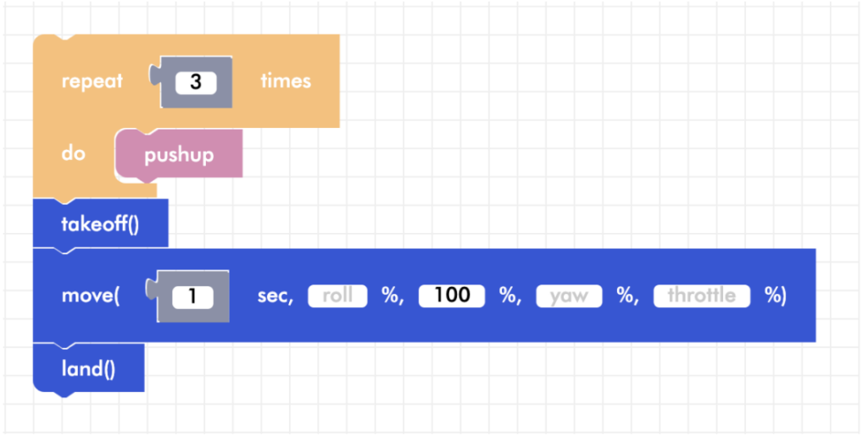
Task: Click the "do" label of the loop block
Action: 73,155
